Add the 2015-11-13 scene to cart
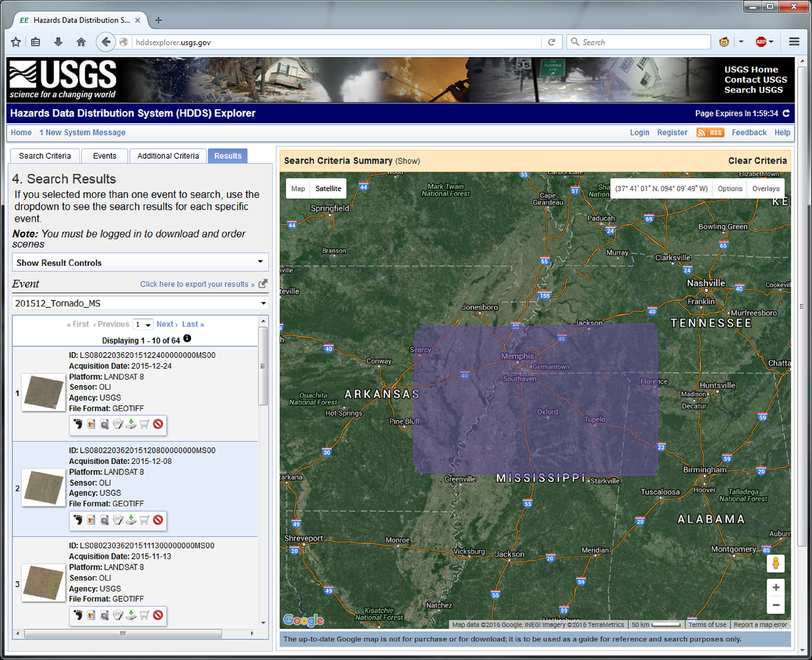 144,615
